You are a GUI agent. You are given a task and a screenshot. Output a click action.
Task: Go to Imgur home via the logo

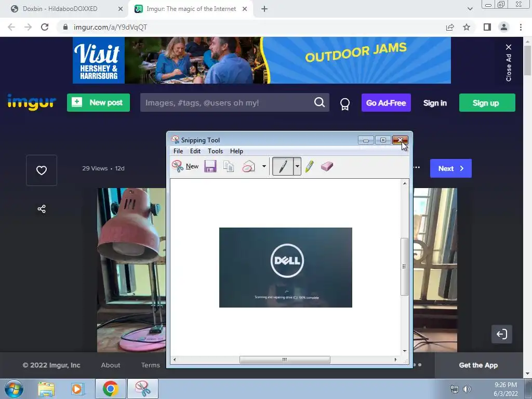32,102
